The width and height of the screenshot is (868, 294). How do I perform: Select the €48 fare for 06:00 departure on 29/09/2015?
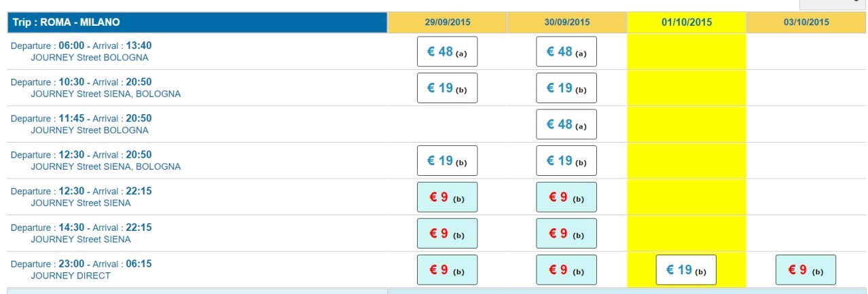point(447,52)
